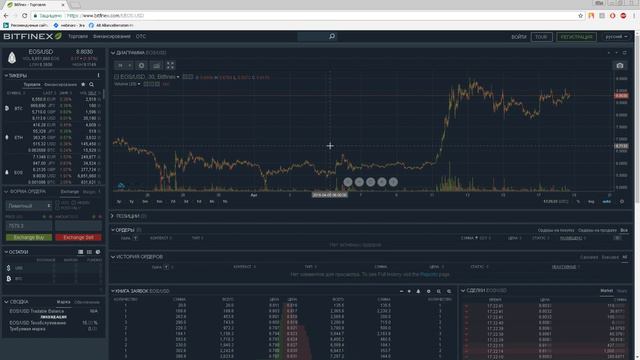Click order book minus precision icon
The image size is (640, 360).
[x=401, y=291]
